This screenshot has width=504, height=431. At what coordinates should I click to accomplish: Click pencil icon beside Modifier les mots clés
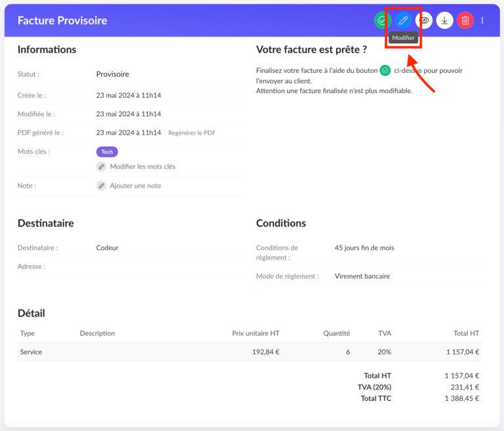click(x=102, y=167)
